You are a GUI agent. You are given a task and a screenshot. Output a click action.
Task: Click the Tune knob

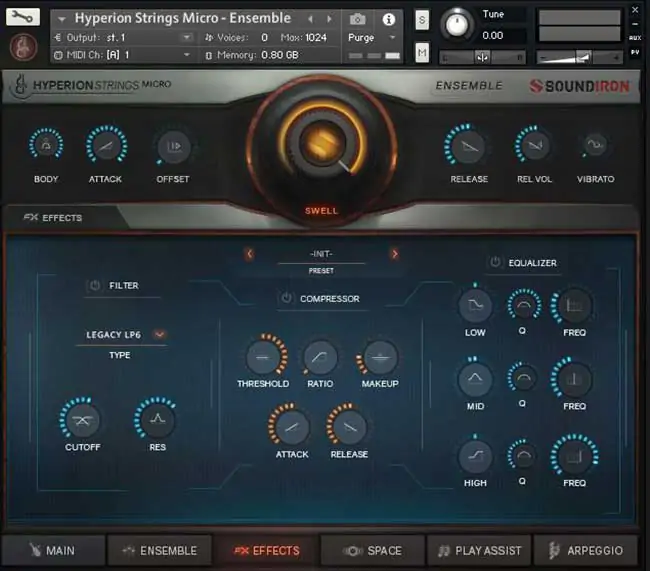click(457, 24)
